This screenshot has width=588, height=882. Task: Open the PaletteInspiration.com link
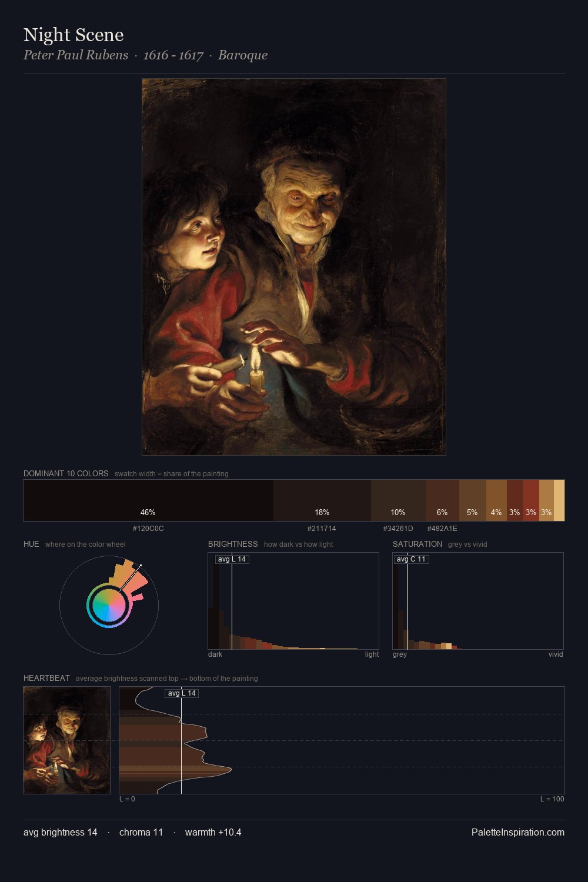coord(518,832)
